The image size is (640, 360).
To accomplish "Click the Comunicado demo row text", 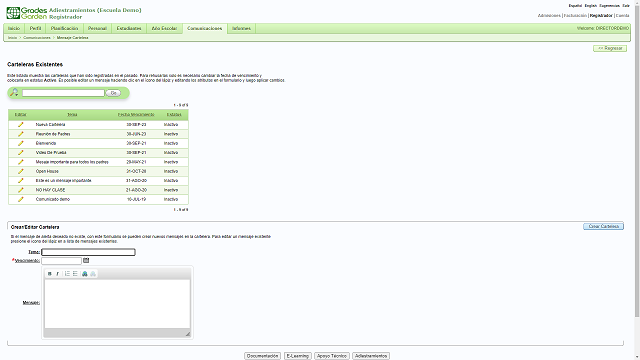I will click(53, 199).
